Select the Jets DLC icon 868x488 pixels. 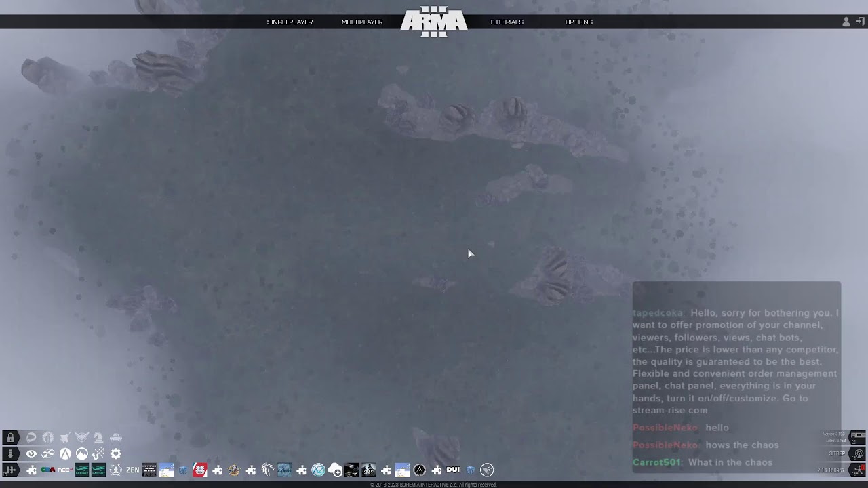[x=64, y=438]
